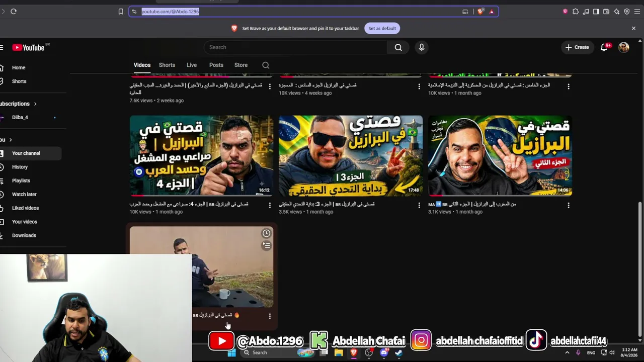Click Set as default button
Screen dimensions: 644x362
[x=382, y=29]
